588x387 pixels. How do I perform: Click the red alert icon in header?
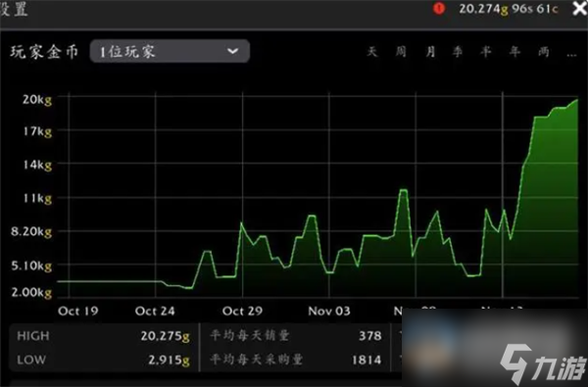point(439,8)
